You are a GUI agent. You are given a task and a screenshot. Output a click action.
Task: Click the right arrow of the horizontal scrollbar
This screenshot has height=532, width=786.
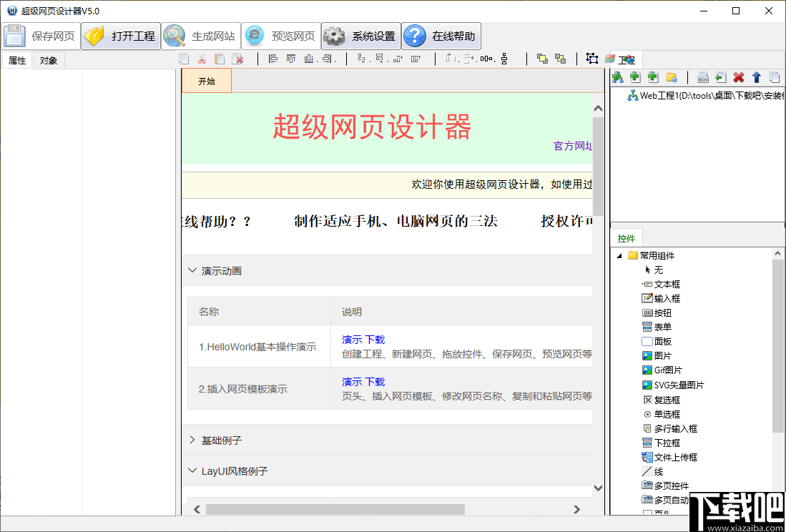(x=577, y=509)
